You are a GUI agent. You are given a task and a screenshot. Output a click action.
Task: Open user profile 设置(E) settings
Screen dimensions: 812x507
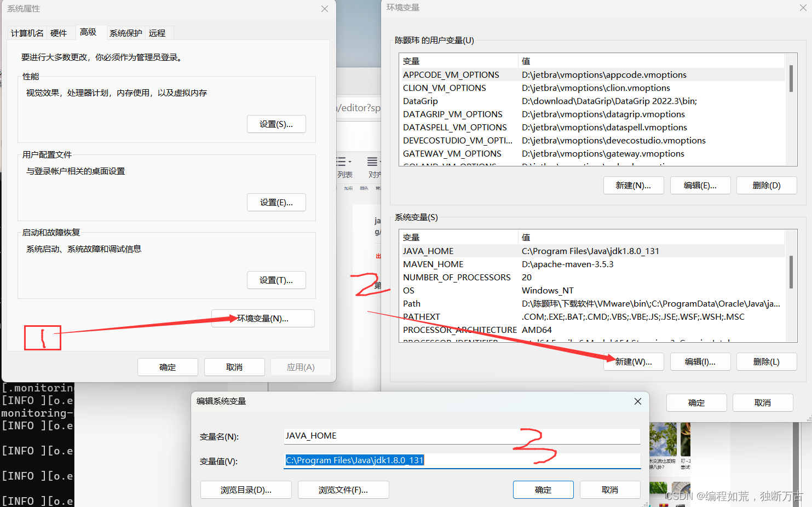(276, 202)
